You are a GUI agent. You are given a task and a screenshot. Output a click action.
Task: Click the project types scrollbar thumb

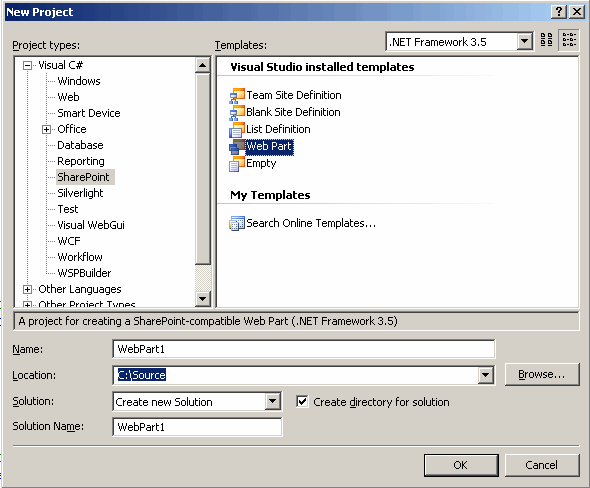(x=203, y=169)
